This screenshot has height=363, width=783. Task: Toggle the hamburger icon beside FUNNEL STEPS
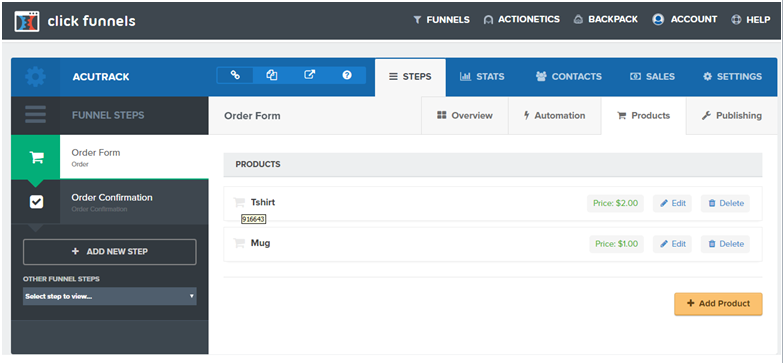point(35,115)
